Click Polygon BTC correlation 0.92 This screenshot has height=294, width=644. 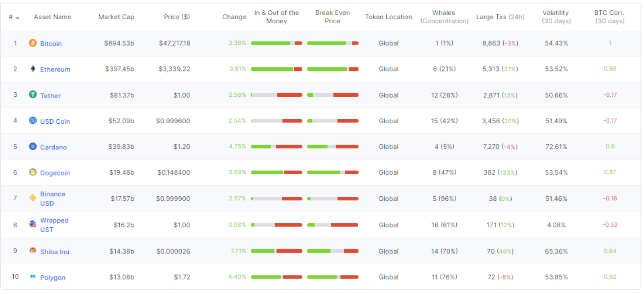pyautogui.click(x=610, y=276)
